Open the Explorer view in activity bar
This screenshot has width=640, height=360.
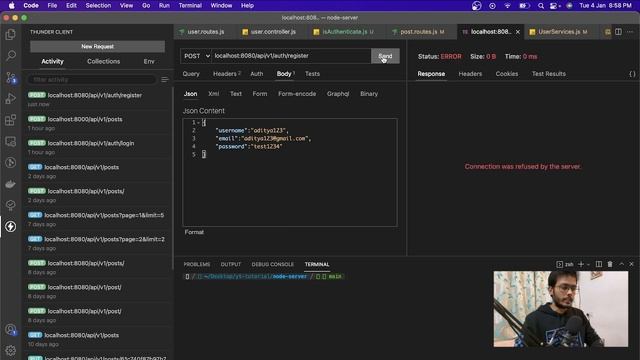11,34
